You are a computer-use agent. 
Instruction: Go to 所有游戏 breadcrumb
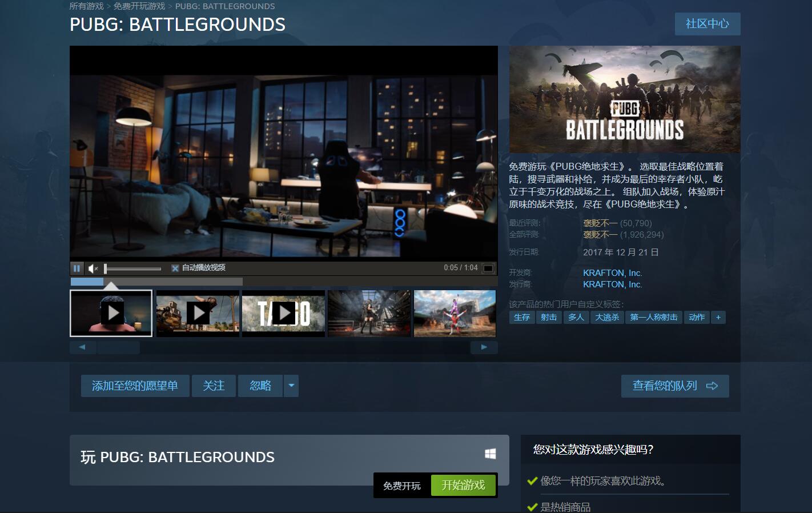tap(86, 6)
